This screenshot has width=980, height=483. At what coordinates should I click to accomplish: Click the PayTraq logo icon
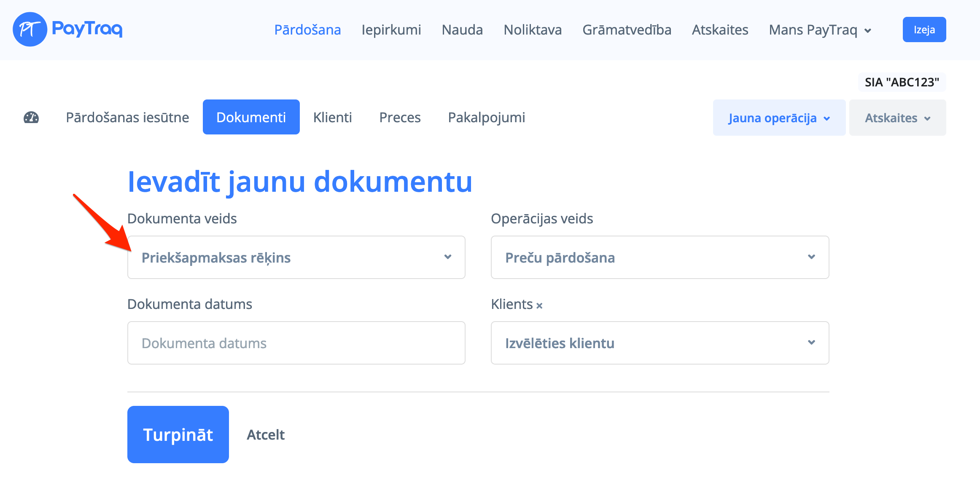pos(30,30)
